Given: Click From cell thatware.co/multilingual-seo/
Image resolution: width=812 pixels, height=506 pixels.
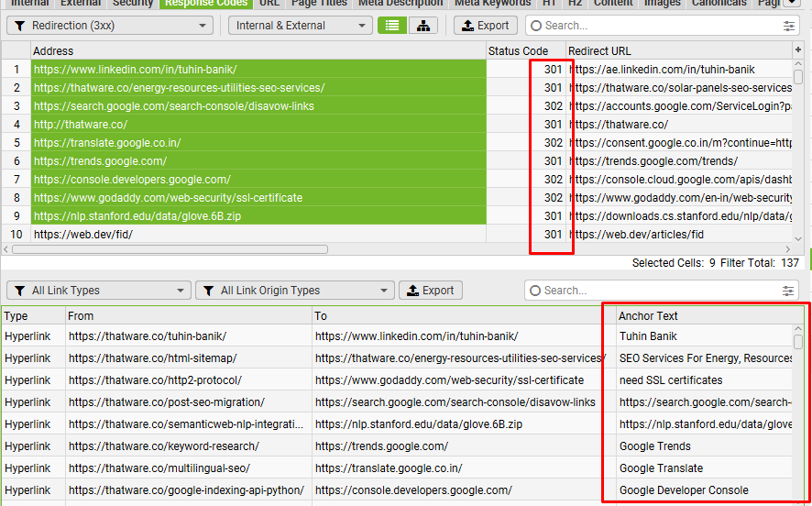Looking at the screenshot, I should (189, 468).
